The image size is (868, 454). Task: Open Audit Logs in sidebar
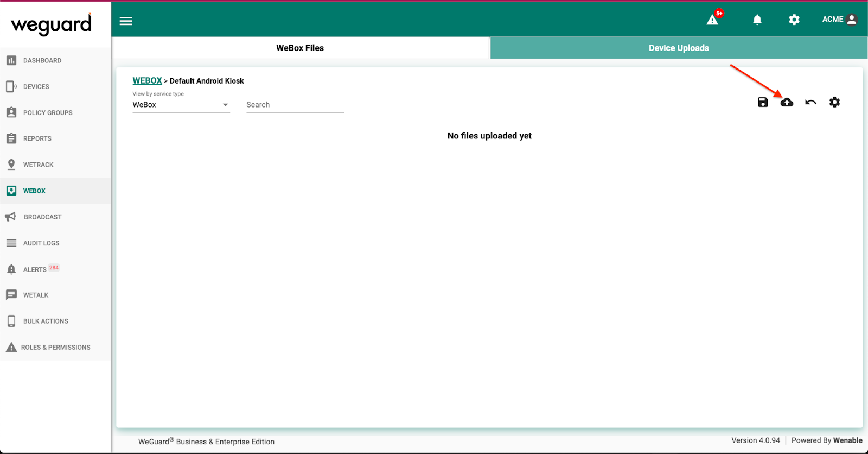click(55, 243)
